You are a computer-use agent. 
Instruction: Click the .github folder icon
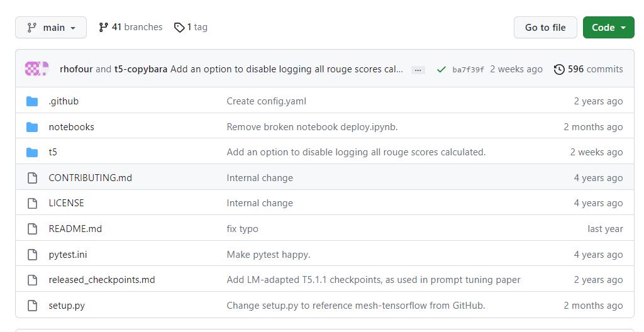(32, 101)
